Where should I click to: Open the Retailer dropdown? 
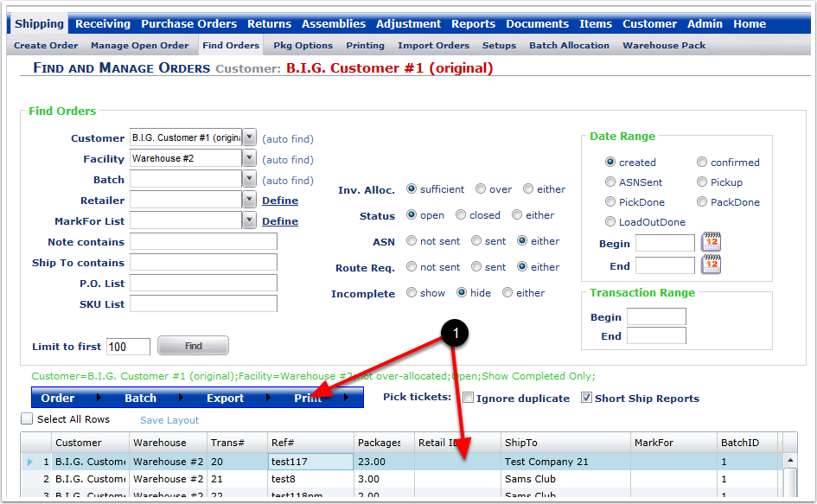249,200
